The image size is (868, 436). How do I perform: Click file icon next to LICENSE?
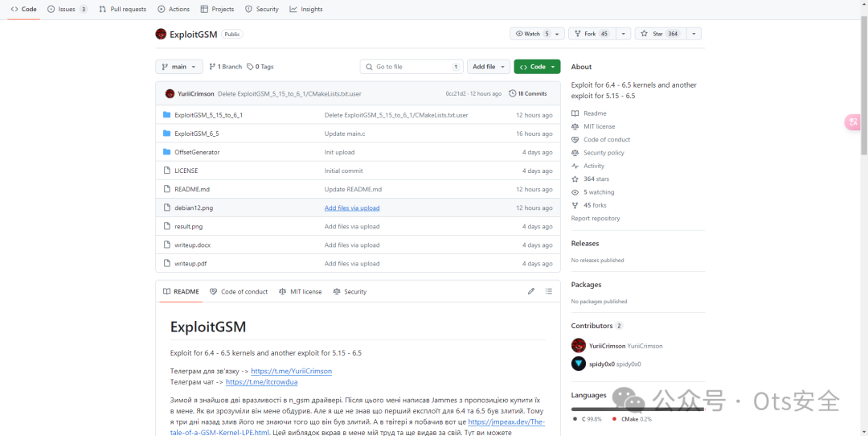point(166,171)
